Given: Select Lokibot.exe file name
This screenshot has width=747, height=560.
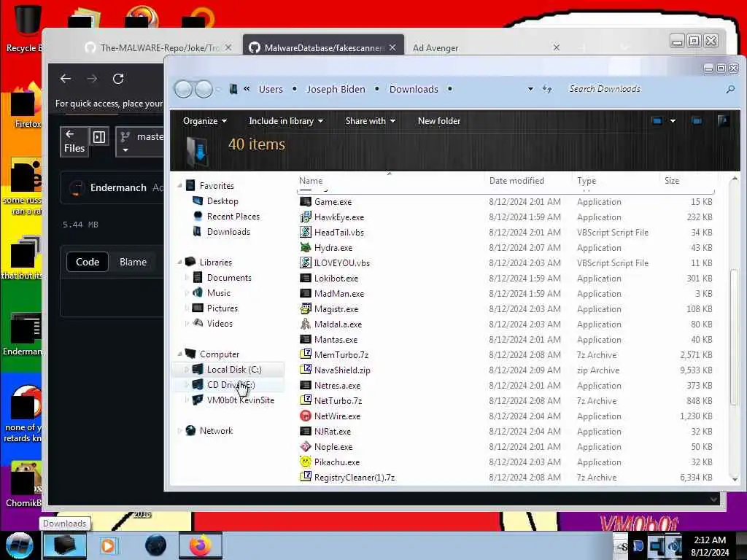Looking at the screenshot, I should (336, 279).
